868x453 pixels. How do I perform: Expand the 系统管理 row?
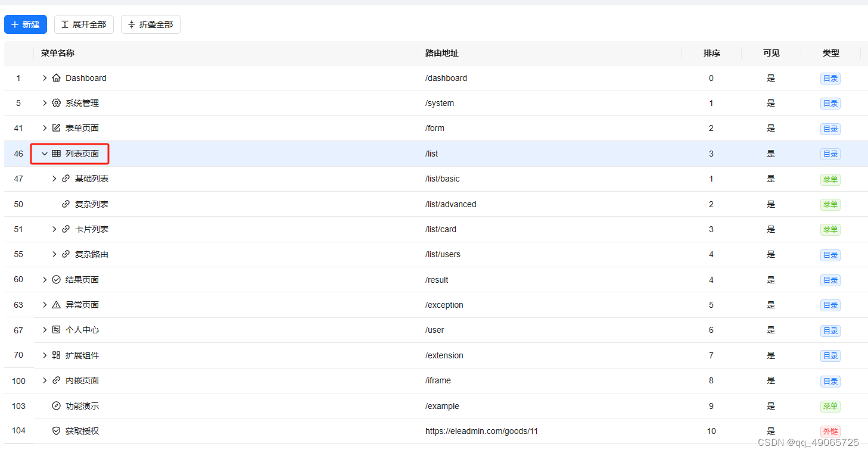[x=45, y=103]
